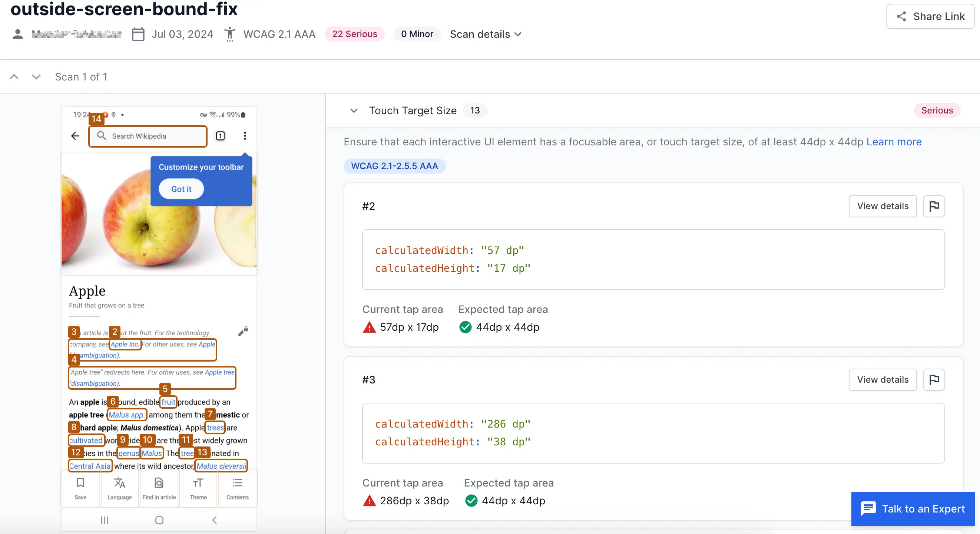Click the flag icon for issue #2
The width and height of the screenshot is (980, 534).
(934, 206)
